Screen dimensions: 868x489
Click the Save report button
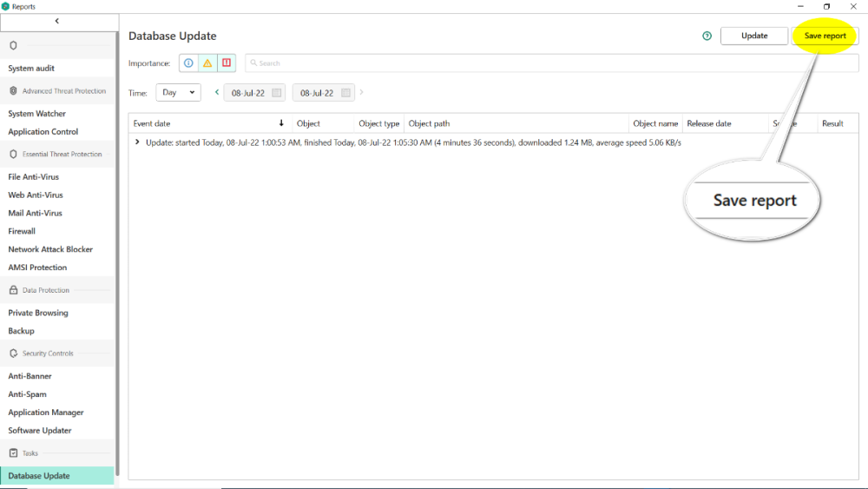tap(825, 36)
